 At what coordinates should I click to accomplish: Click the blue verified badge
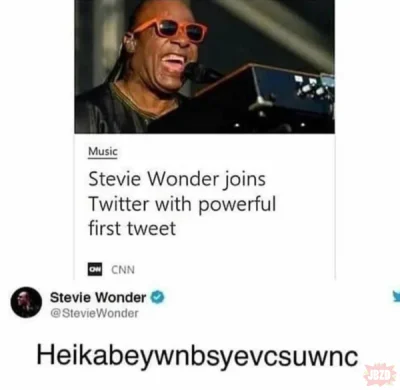pos(157,297)
